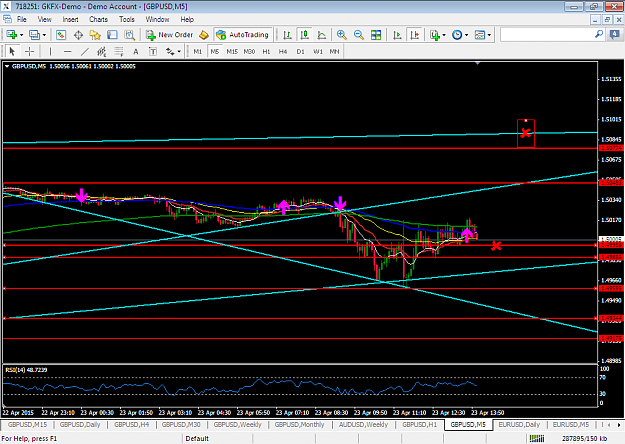Screen dimensions: 625x444
Task: Open the Insert menu
Action: [x=70, y=19]
